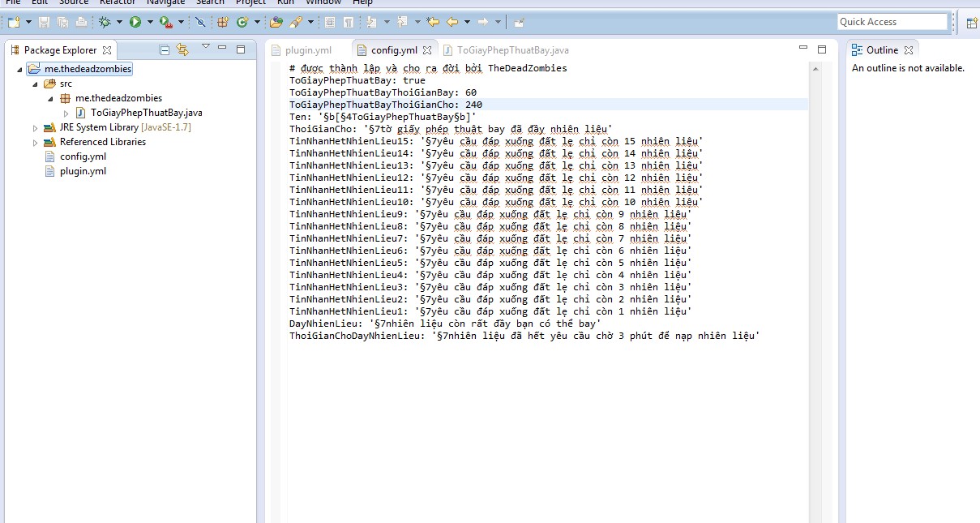Screen dimensions: 980x523
Task: Toggle Block Selection Mode button
Action: [330, 22]
